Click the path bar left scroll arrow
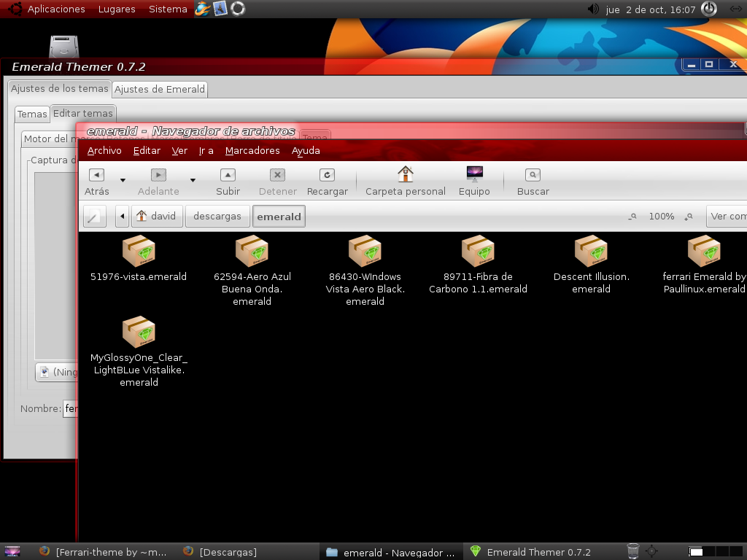The image size is (747, 560). pos(123,216)
